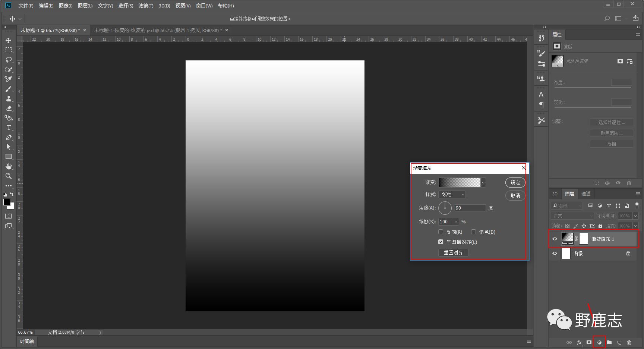Switch to the 通道 channels tab
This screenshot has height=349, width=644.
(x=586, y=194)
